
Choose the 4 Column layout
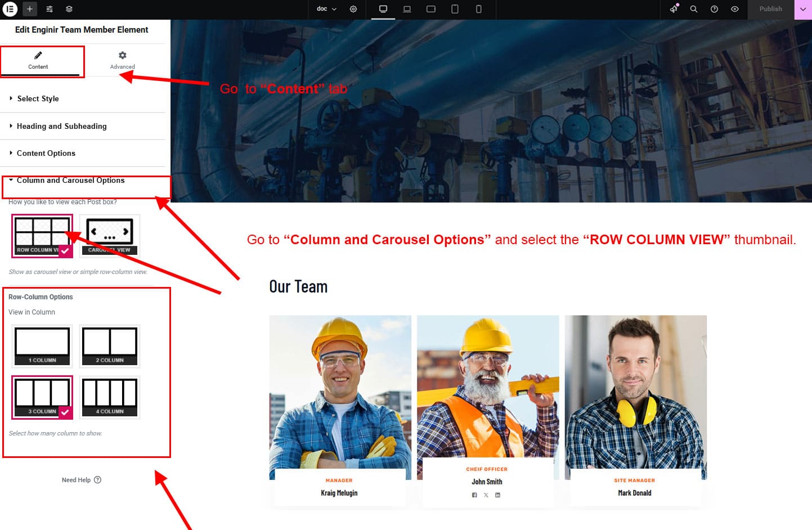point(110,397)
